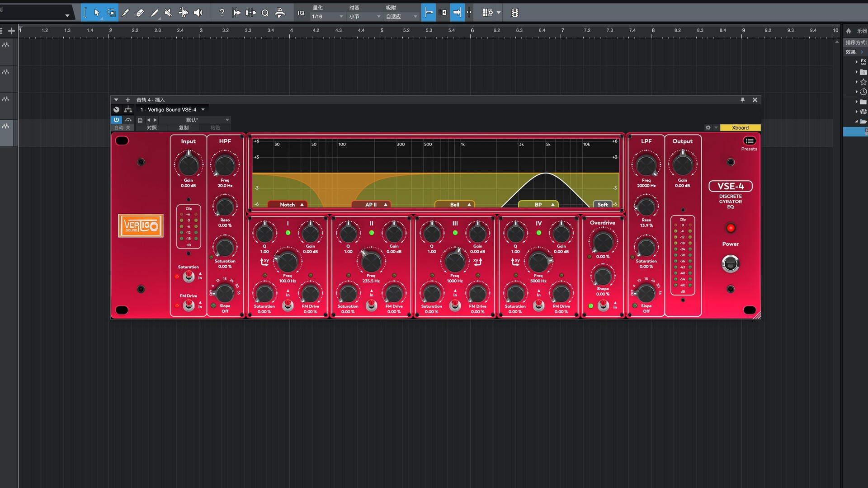Click the IQ input quantize button

[x=301, y=13]
